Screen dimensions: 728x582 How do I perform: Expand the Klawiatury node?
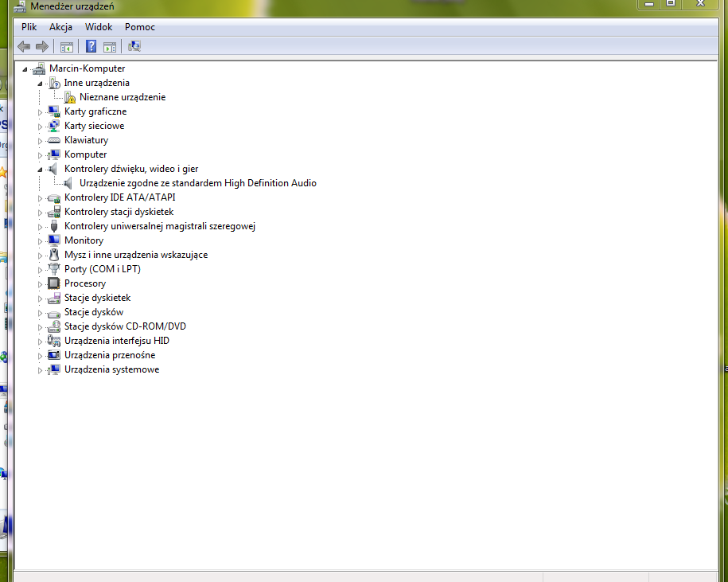coord(40,141)
